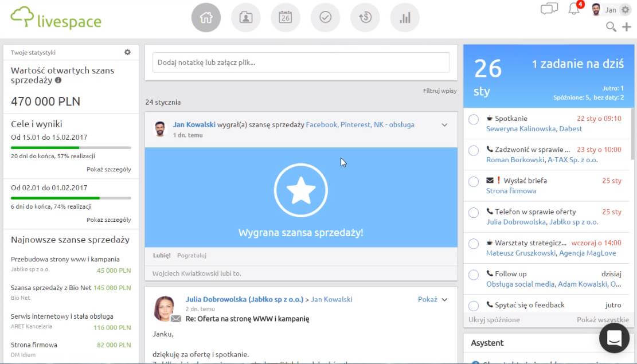Click the search magnifier icon

coord(611,27)
